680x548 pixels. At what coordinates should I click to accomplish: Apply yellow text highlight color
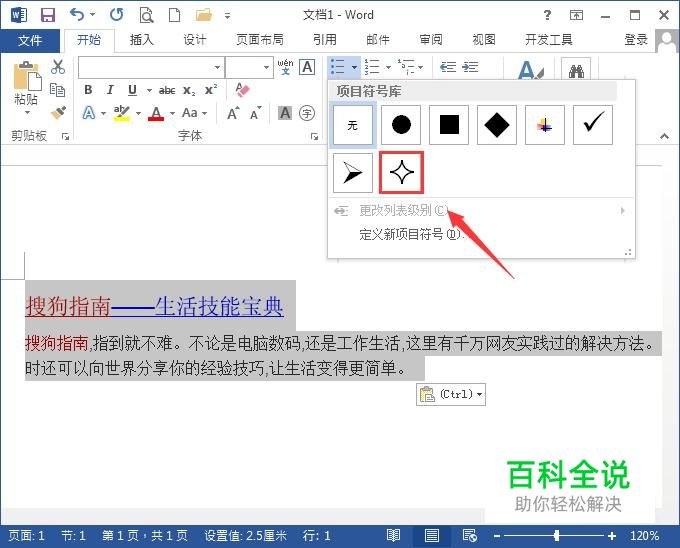tap(122, 113)
